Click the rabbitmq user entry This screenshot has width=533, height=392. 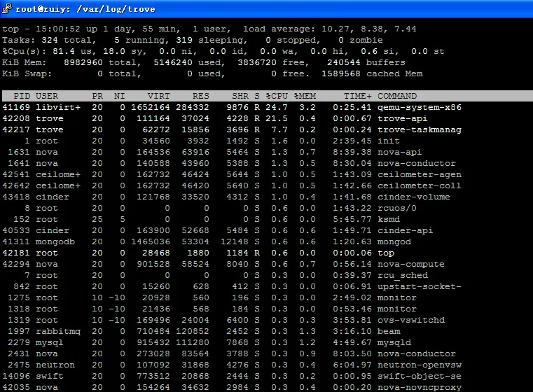58,332
